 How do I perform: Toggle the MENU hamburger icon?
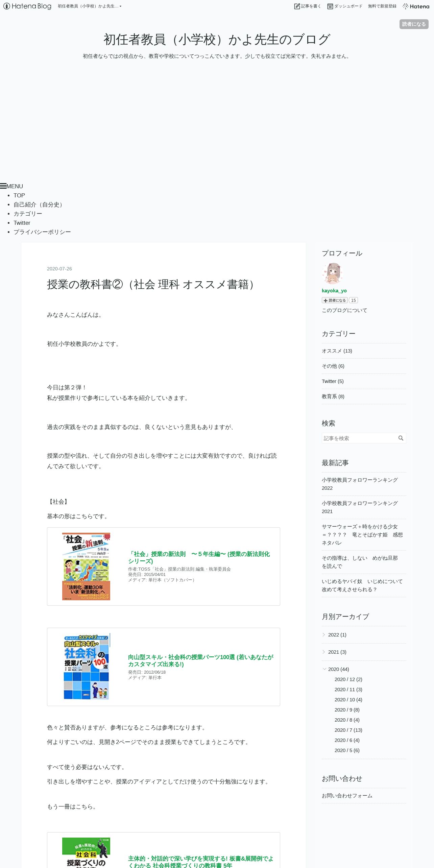[3, 186]
